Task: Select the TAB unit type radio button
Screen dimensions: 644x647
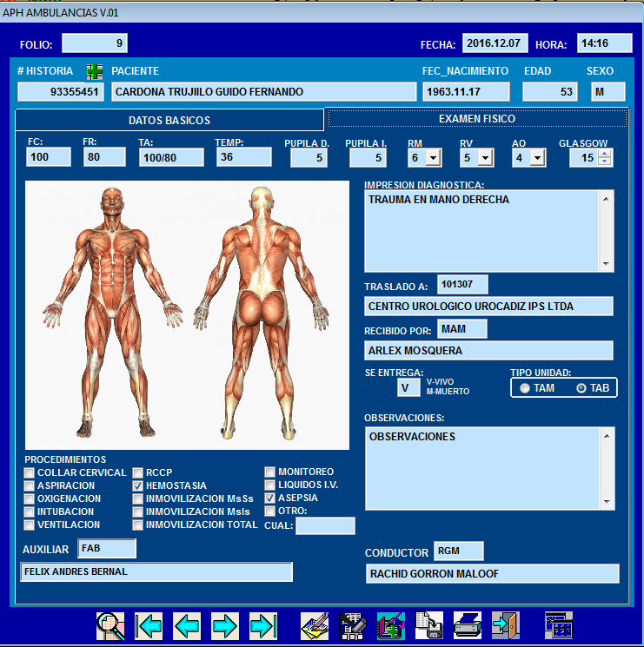Action: [581, 388]
